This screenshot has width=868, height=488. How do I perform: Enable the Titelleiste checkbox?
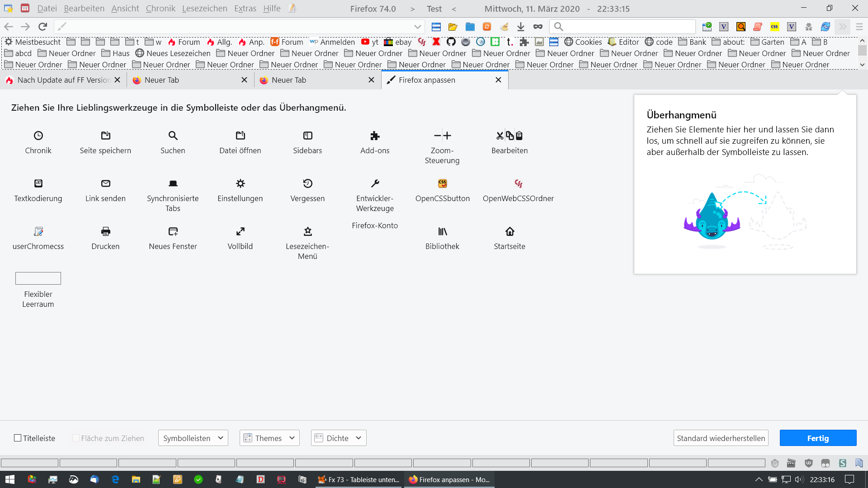[18, 438]
